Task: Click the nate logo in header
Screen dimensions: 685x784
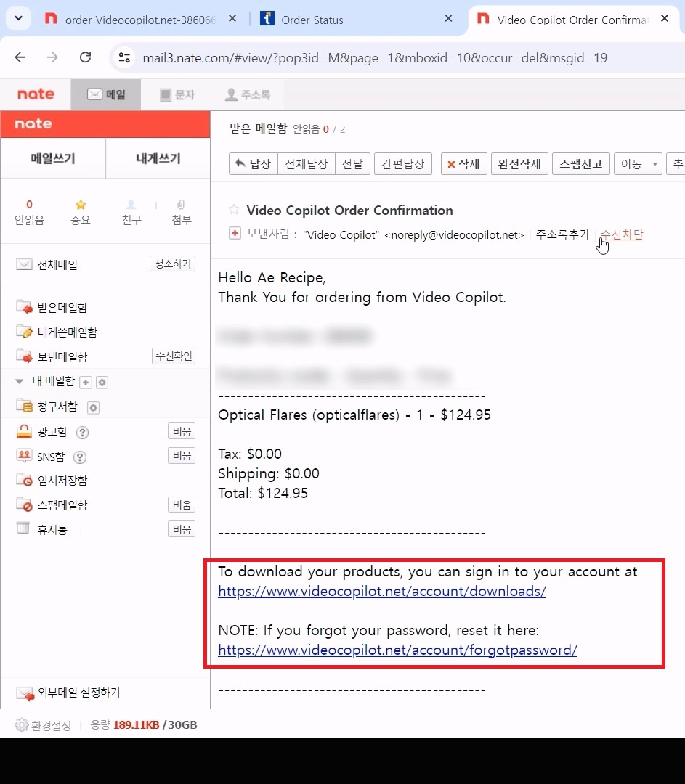Action: coord(36,94)
